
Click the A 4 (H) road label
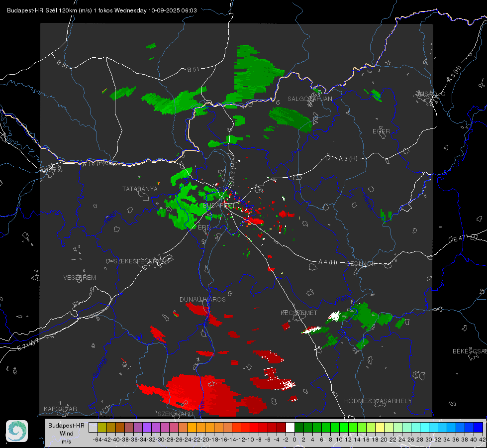coord(328,262)
